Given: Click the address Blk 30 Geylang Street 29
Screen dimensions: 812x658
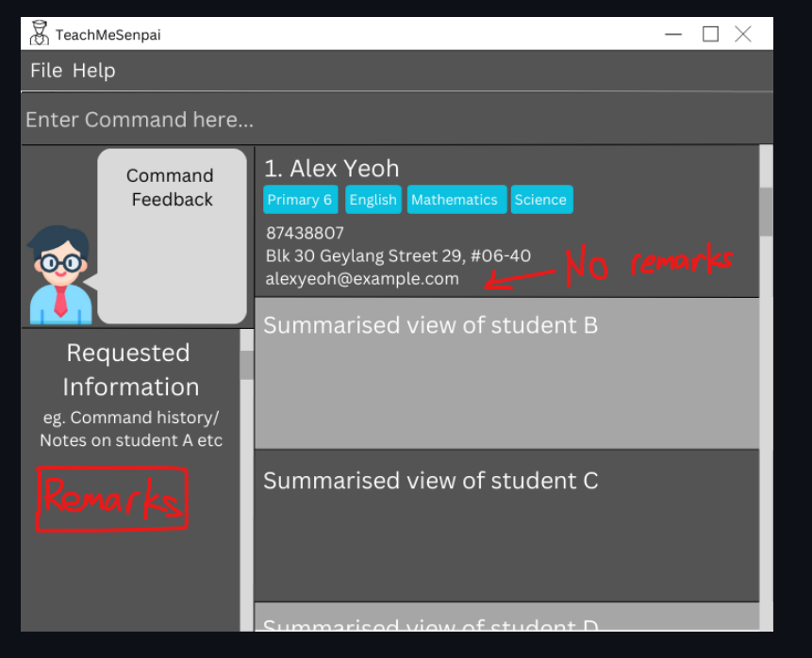Looking at the screenshot, I should pyautogui.click(x=398, y=255).
